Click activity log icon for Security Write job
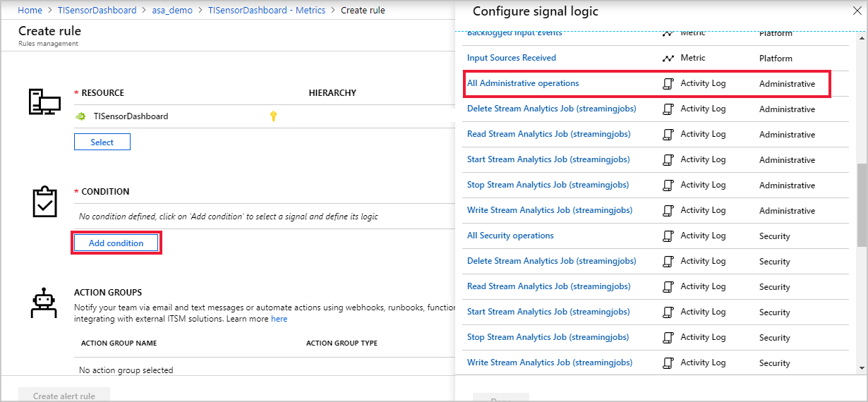This screenshot has height=402, width=868. pyautogui.click(x=668, y=363)
